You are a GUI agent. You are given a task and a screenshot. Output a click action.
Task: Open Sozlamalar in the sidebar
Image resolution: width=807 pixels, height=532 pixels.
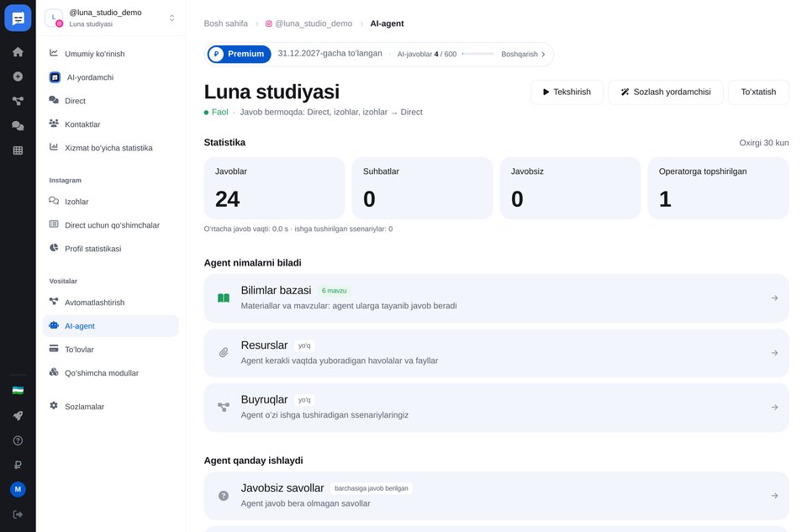[111, 407]
